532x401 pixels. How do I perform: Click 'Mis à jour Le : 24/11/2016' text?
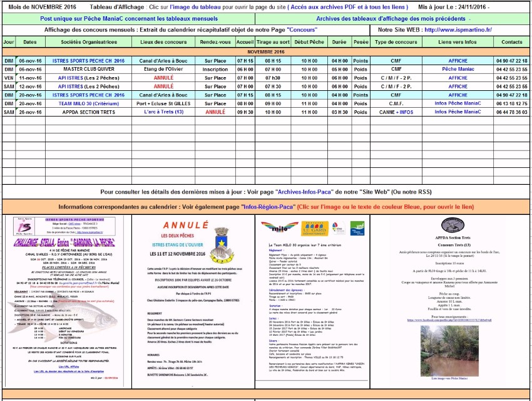point(454,7)
